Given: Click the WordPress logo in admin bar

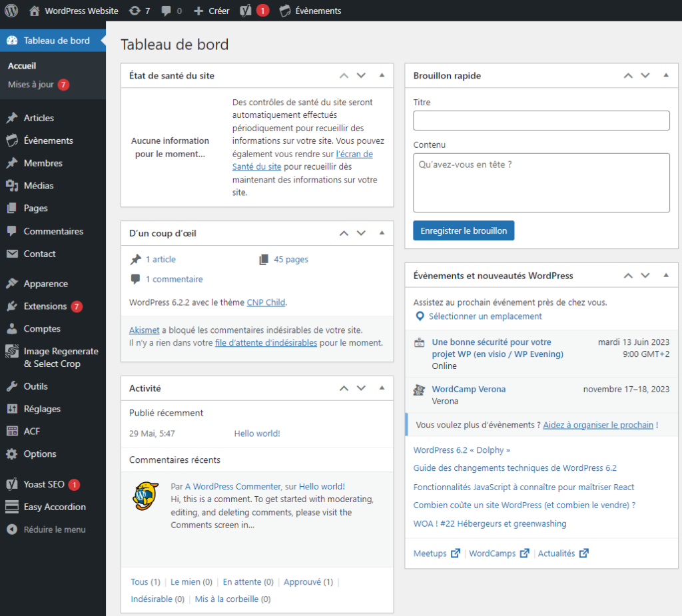Looking at the screenshot, I should (x=11, y=11).
